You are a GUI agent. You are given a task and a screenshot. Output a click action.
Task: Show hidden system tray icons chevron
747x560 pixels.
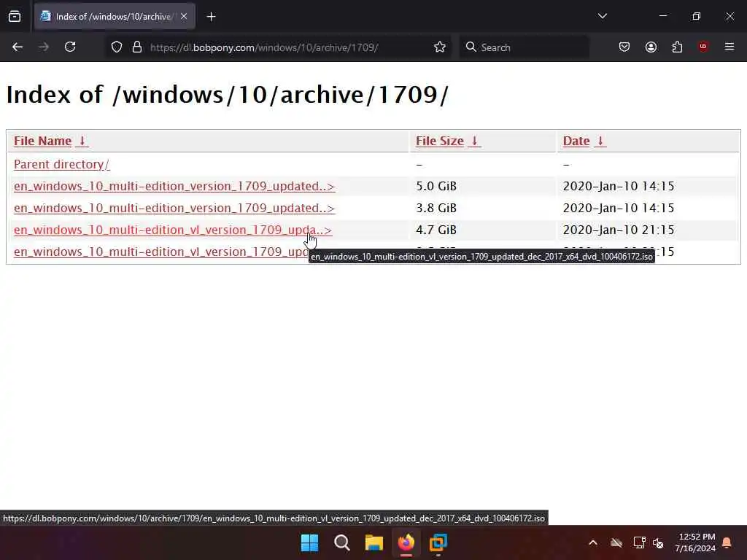593,542
